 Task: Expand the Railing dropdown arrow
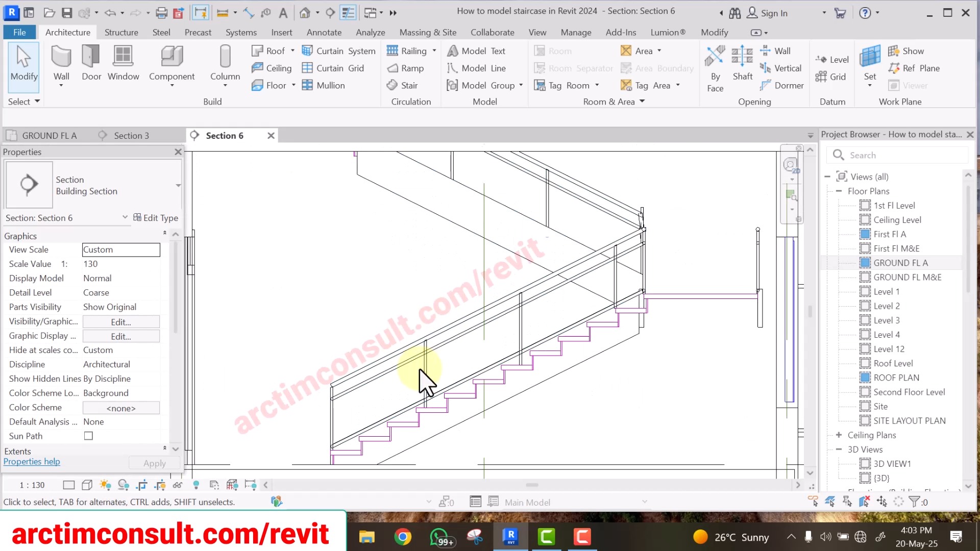pos(434,51)
